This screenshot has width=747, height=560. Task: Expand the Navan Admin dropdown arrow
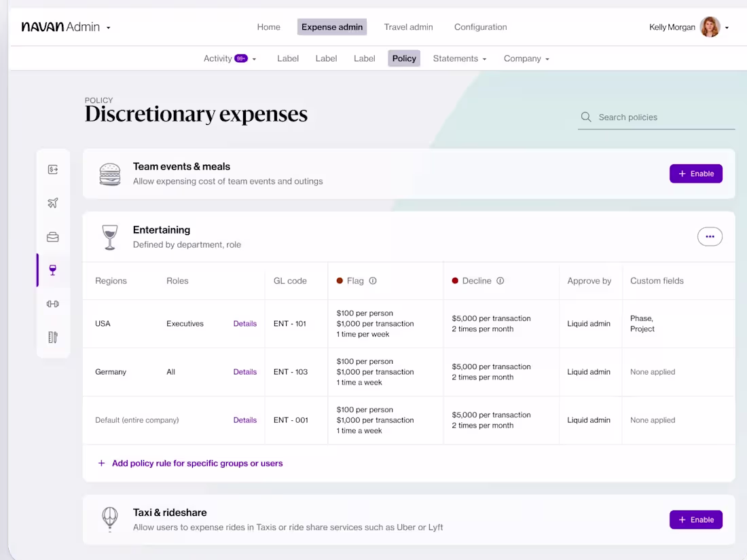tap(109, 28)
